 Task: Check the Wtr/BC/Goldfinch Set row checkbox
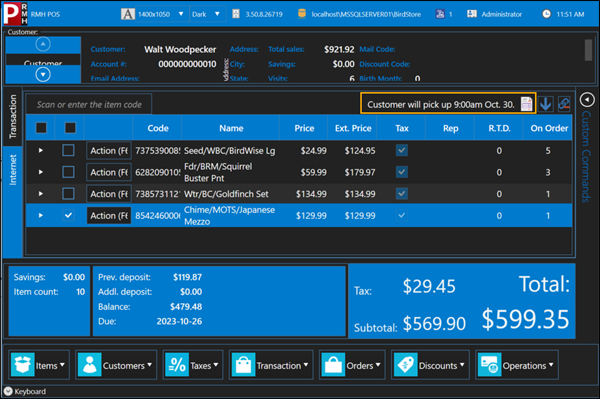(68, 194)
